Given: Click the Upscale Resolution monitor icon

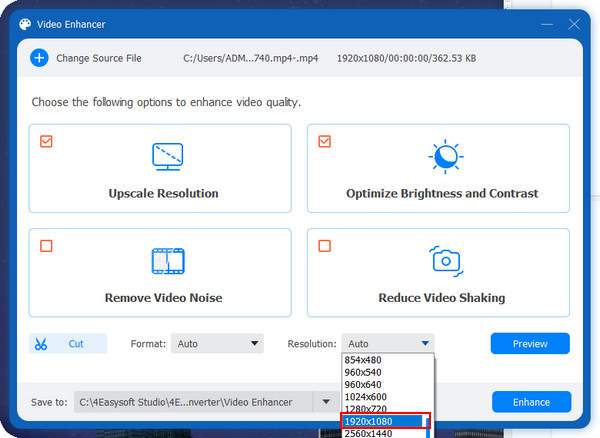Looking at the screenshot, I should [x=168, y=157].
